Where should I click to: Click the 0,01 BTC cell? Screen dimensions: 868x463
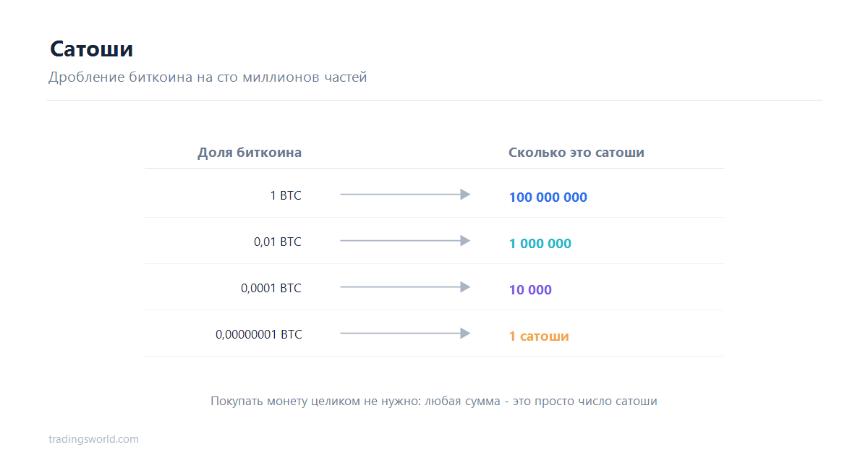[x=278, y=242]
